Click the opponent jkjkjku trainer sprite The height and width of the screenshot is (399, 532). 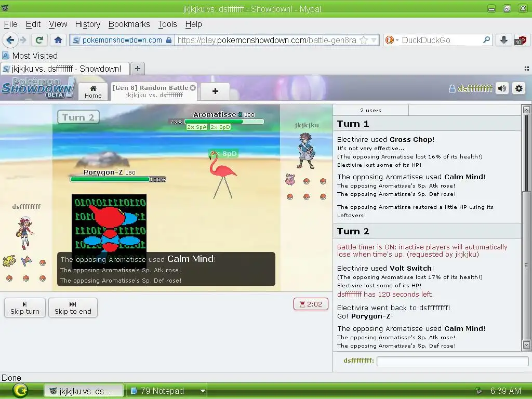[x=305, y=151]
